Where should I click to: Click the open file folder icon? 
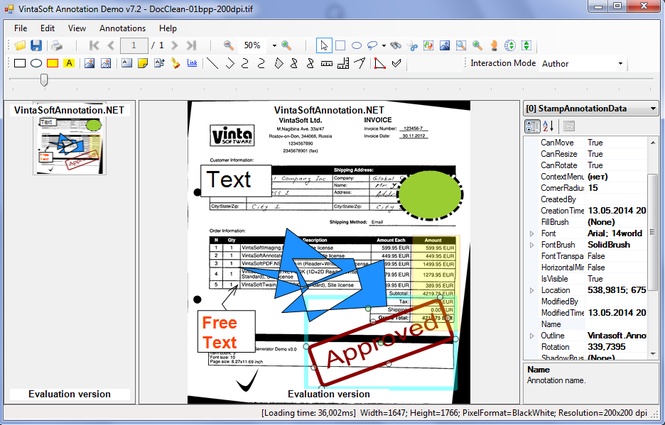coord(20,45)
